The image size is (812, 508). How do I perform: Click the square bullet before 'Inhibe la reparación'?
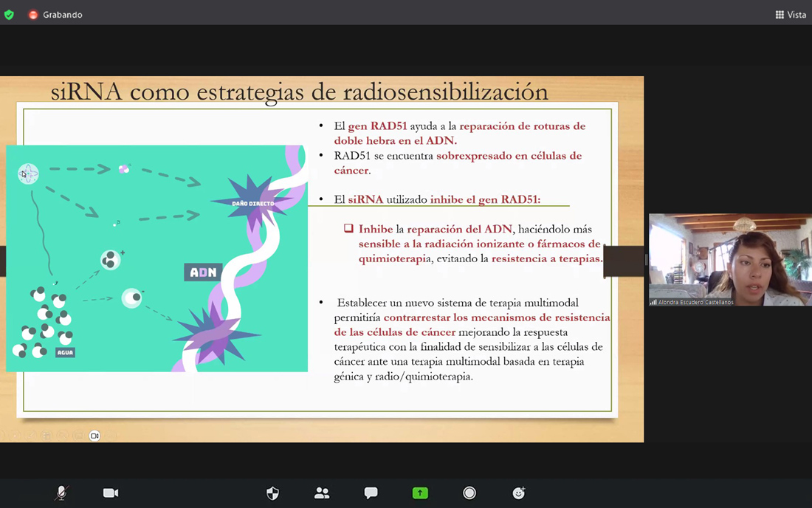(348, 228)
